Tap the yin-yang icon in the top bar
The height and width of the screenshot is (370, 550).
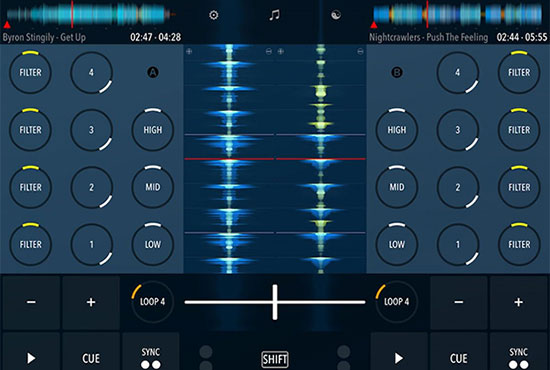(336, 15)
